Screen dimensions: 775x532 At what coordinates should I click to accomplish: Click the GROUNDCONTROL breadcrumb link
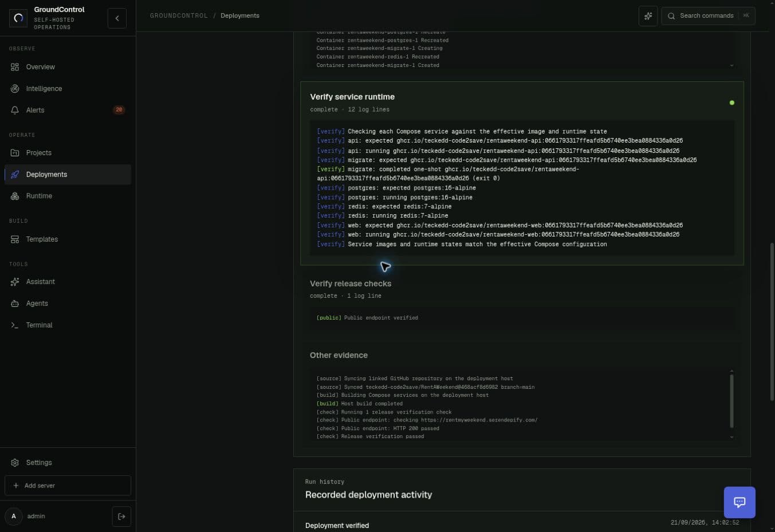point(179,16)
